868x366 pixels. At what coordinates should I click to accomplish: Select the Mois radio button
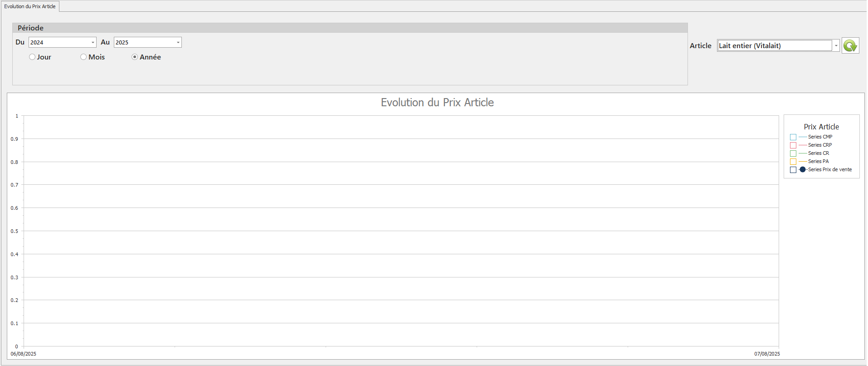click(83, 57)
